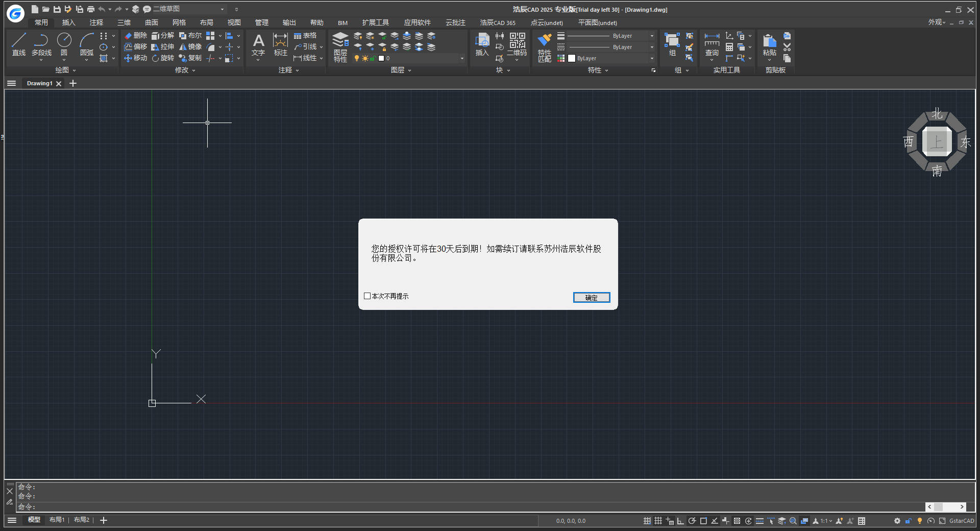Click the 删除 (Erase) tool

[x=136, y=36]
